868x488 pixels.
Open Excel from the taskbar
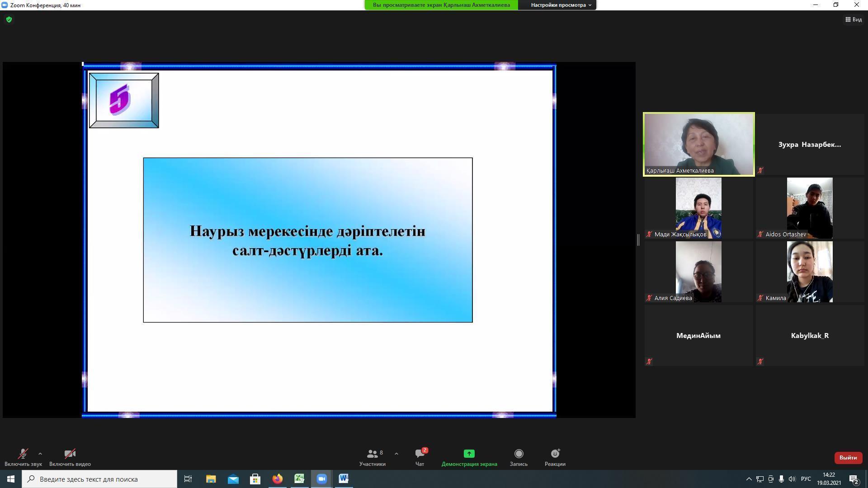click(299, 479)
